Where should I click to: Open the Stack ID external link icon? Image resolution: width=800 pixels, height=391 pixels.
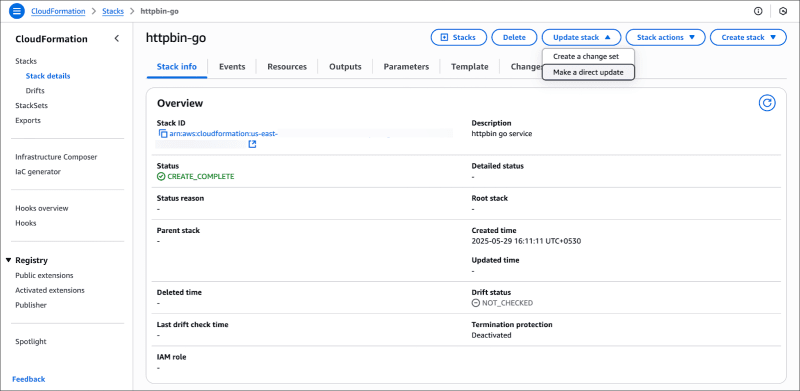pyautogui.click(x=252, y=144)
